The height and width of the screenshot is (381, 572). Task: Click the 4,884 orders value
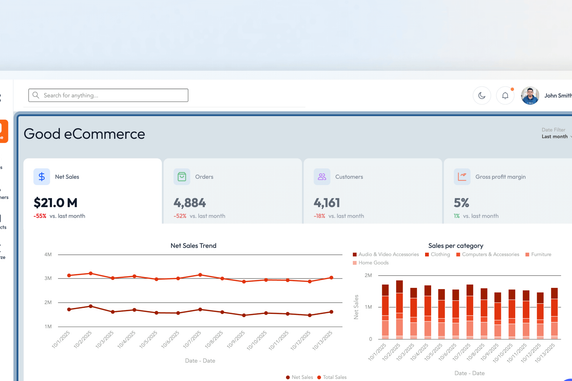pos(190,203)
